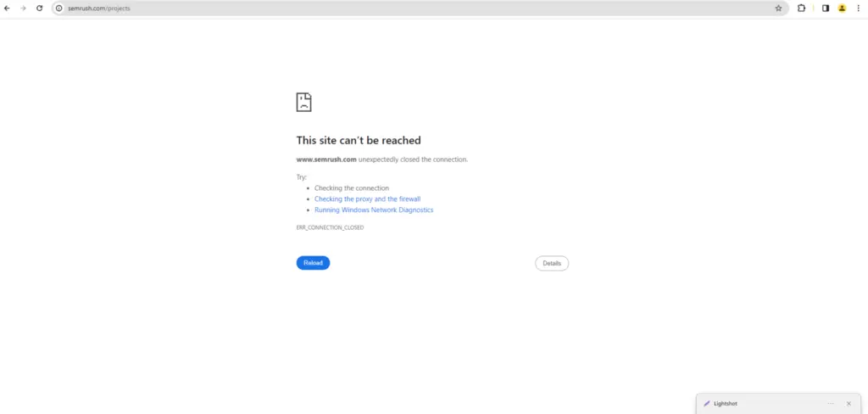Open the Details button
Screen dimensions: 868x414
point(552,263)
